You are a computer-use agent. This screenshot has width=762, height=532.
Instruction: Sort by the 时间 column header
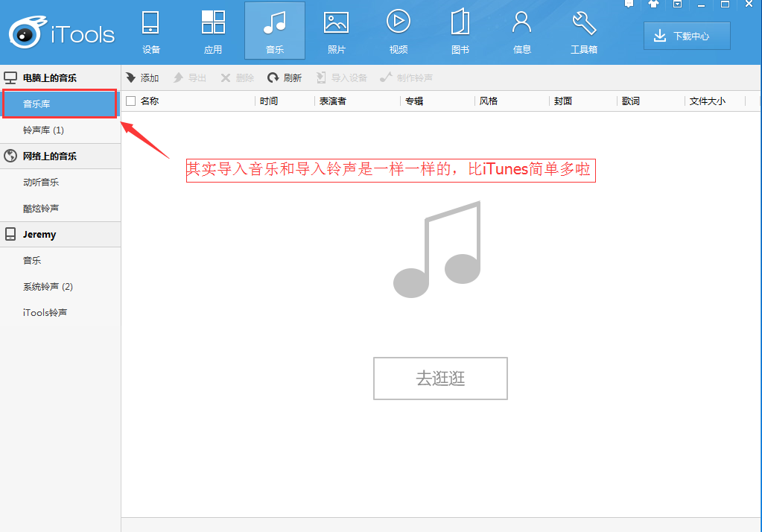(269, 101)
